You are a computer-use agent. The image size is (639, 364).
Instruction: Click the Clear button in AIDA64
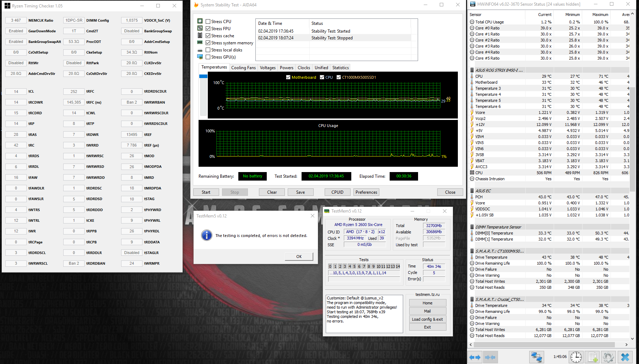272,192
